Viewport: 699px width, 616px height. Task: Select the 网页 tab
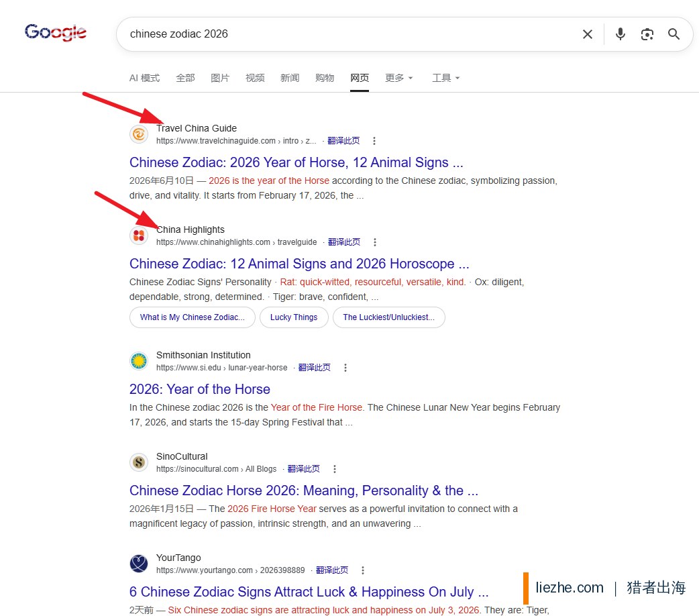coord(360,78)
